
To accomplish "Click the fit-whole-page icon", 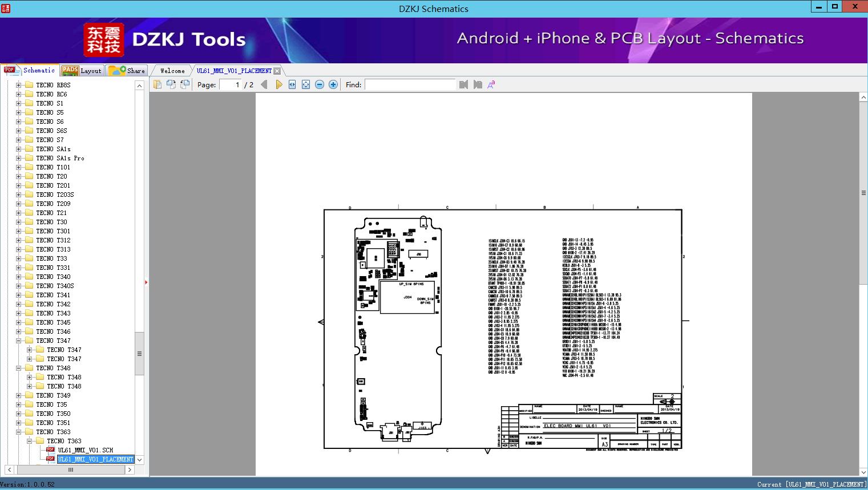I will click(306, 84).
